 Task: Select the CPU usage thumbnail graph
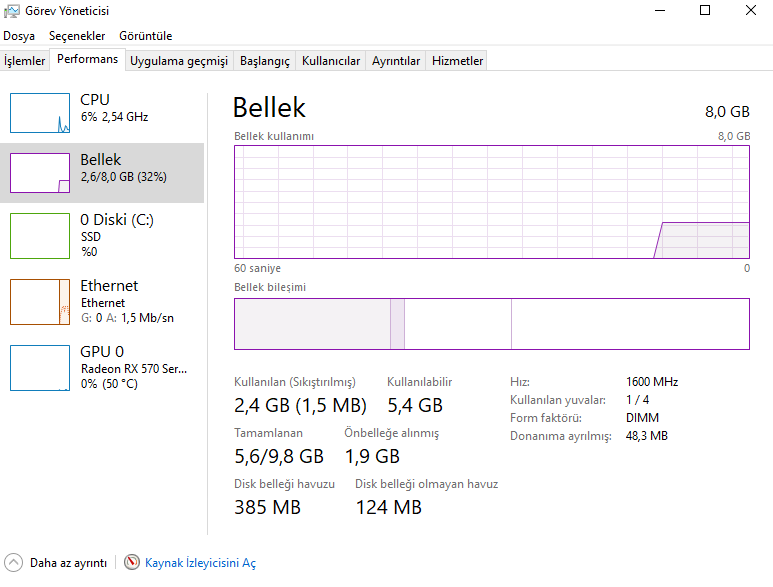pos(40,113)
